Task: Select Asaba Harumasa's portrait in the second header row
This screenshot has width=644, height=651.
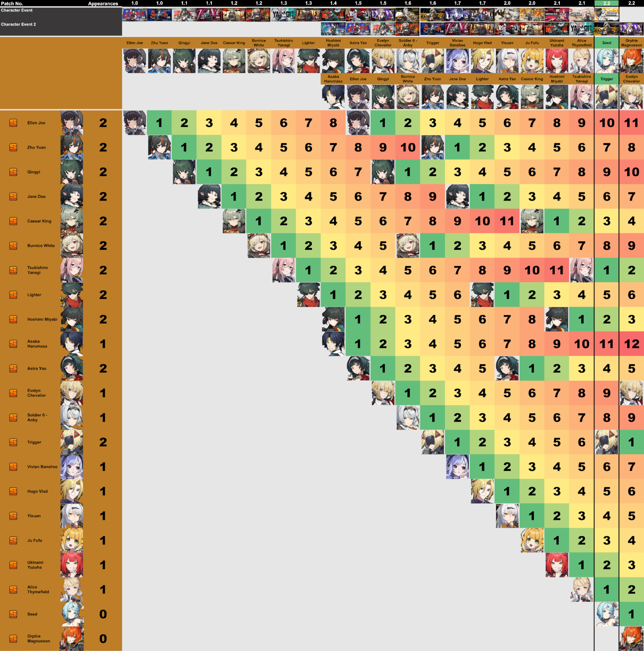Action: pos(333,97)
